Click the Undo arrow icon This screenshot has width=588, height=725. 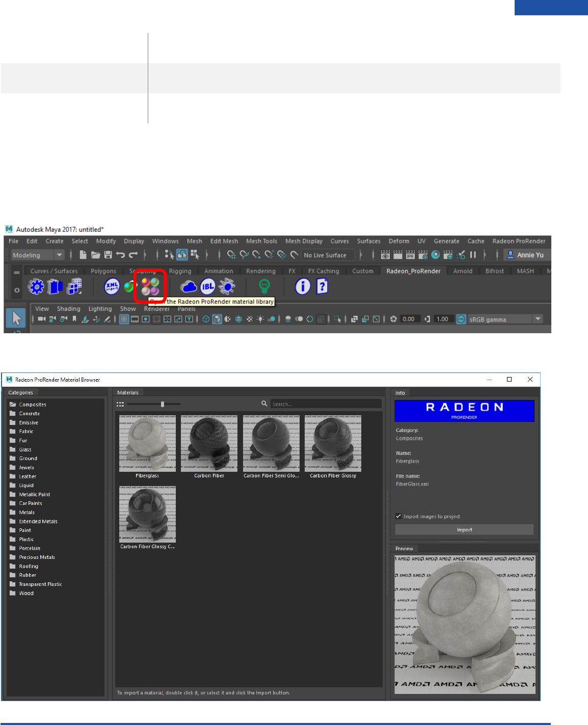coord(120,255)
